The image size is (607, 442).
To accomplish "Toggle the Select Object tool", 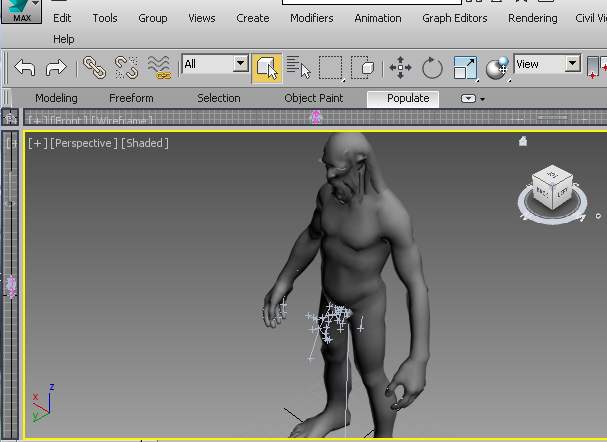I will coord(267,68).
